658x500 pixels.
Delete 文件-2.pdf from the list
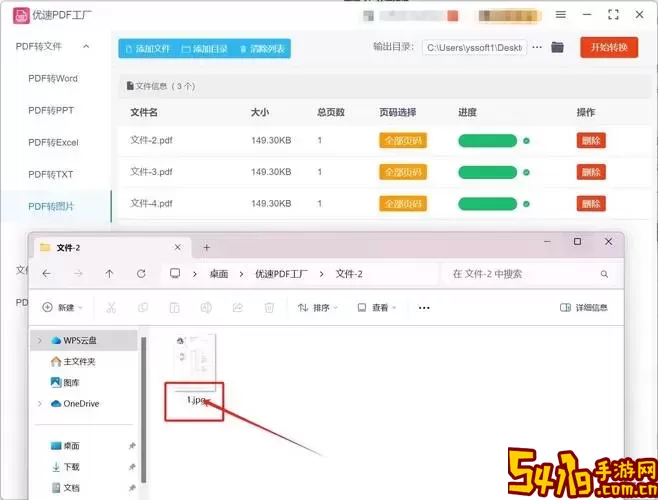(591, 141)
